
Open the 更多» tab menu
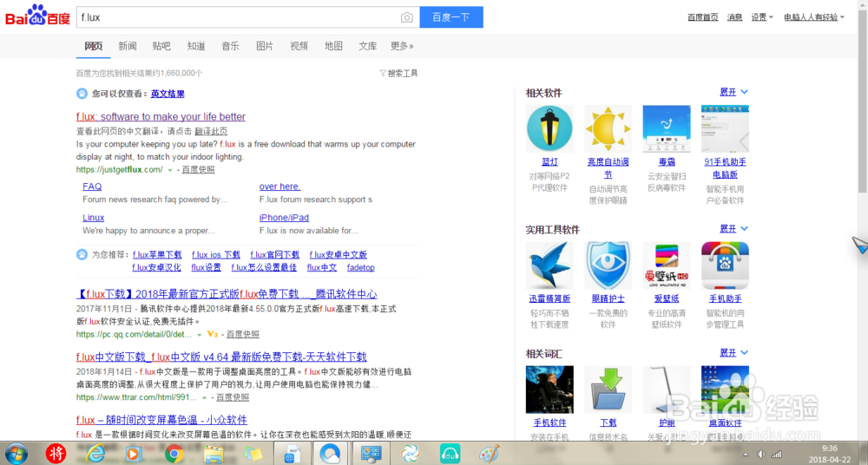(x=402, y=46)
